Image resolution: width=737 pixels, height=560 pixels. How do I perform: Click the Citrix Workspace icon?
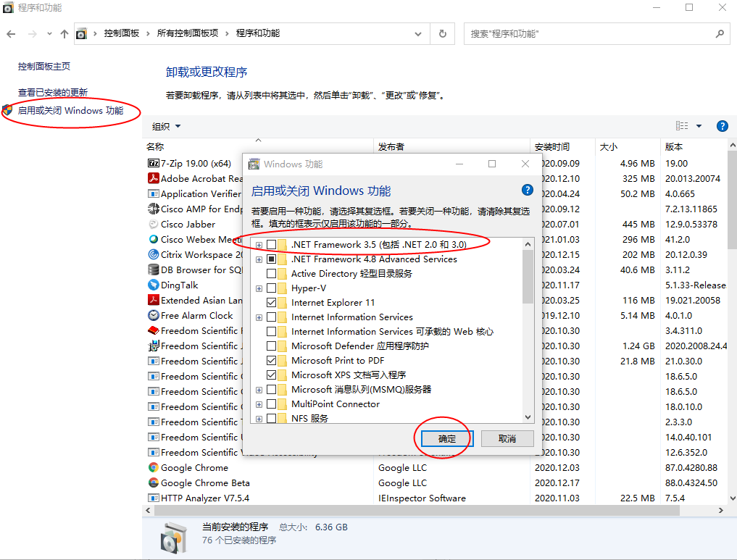(153, 254)
